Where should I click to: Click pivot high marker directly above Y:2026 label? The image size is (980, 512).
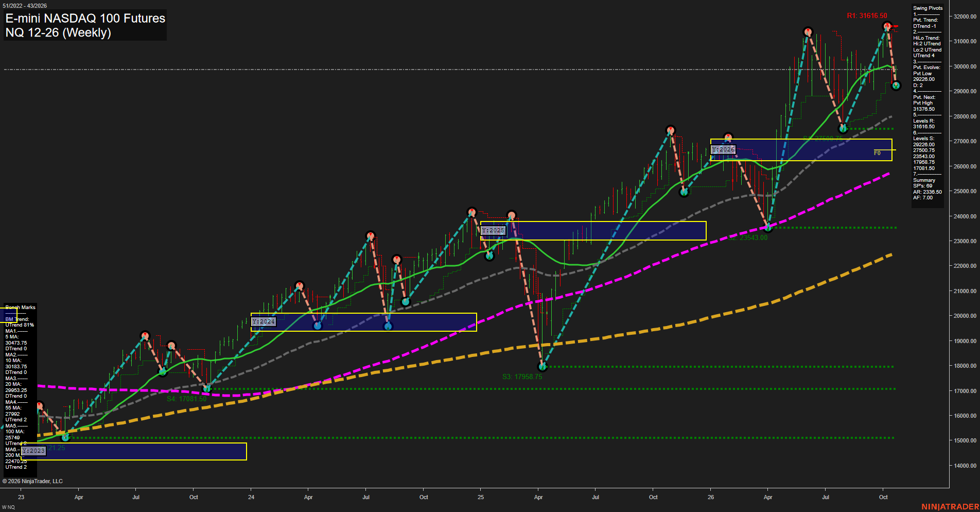coord(728,138)
